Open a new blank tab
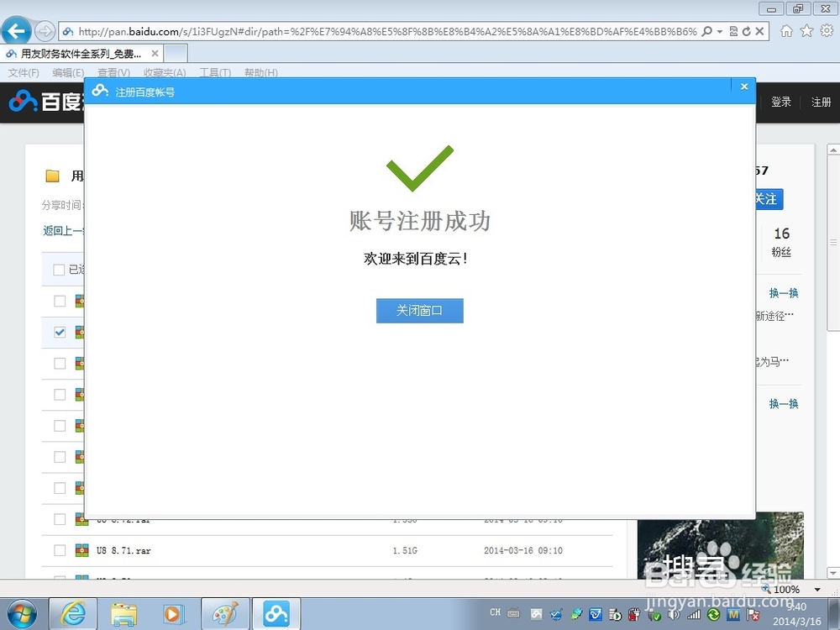Screen dimensions: 840x630 pyautogui.click(x=176, y=54)
